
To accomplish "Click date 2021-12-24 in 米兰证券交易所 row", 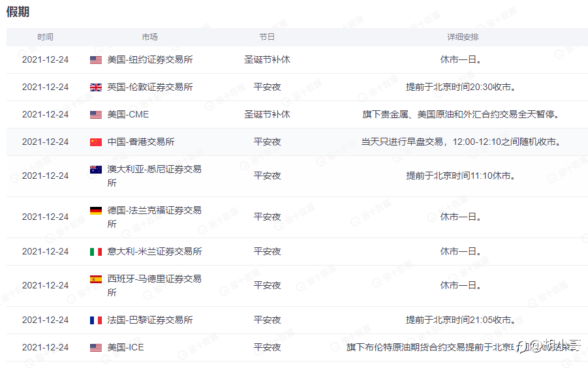I will click(45, 251).
